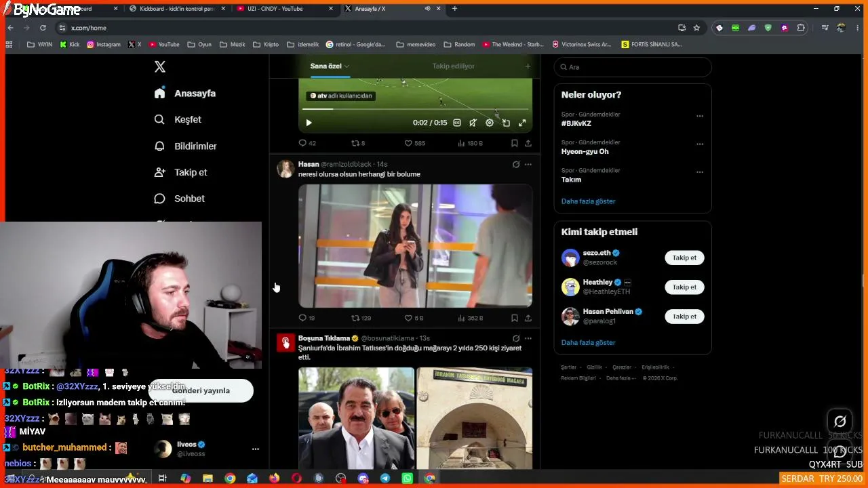Reload the x.com page
Image resolution: width=868 pixels, height=488 pixels.
(43, 28)
